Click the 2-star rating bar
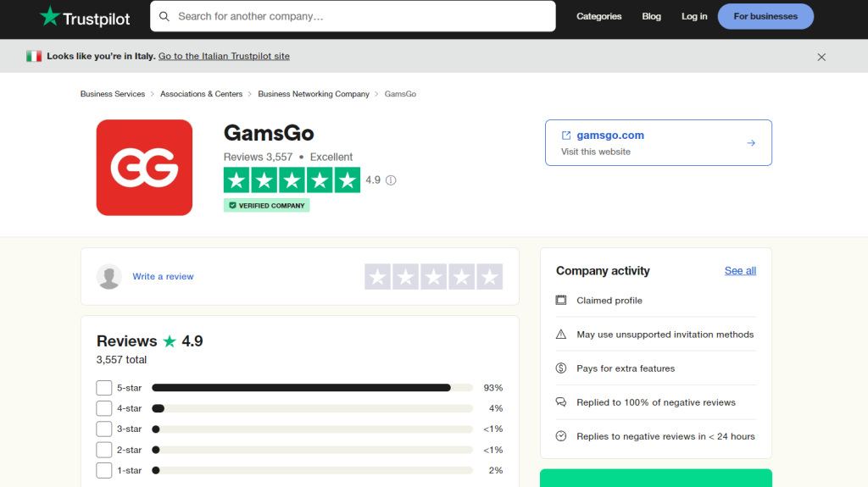This screenshot has width=868, height=487. pyautogui.click(x=312, y=450)
